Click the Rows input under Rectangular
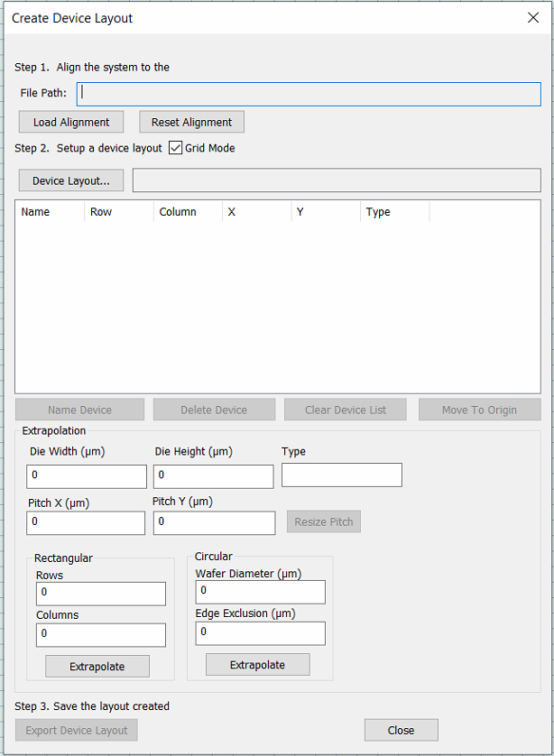554x756 pixels. tap(100, 594)
